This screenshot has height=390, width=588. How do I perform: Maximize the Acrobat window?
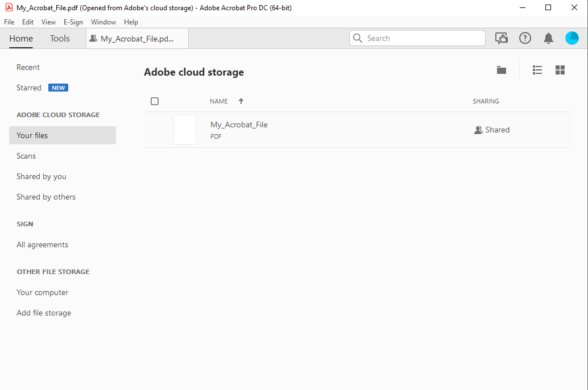tap(548, 7)
